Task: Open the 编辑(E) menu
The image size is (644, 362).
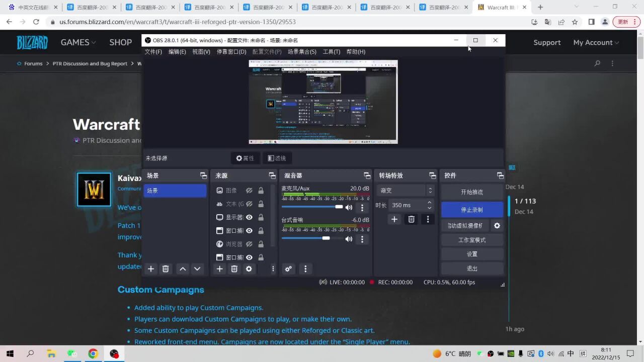Action: 177,52
